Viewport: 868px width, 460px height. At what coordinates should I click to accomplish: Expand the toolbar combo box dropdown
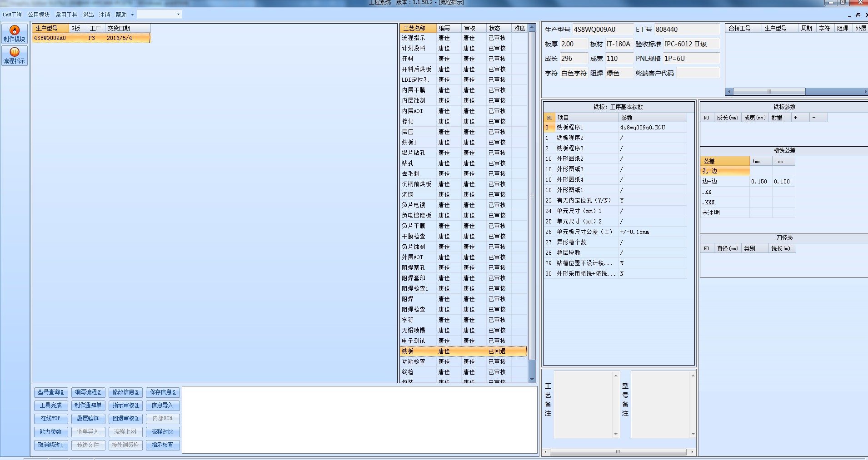178,15
